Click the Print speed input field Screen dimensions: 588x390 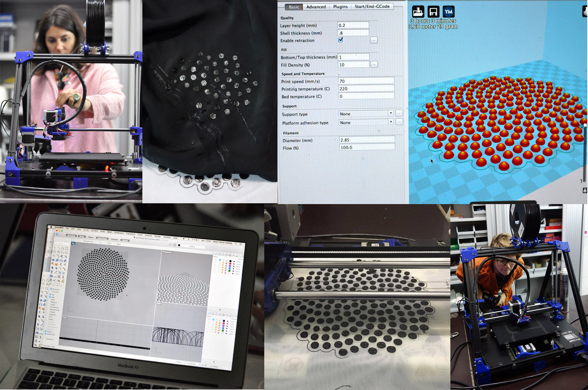coord(366,81)
